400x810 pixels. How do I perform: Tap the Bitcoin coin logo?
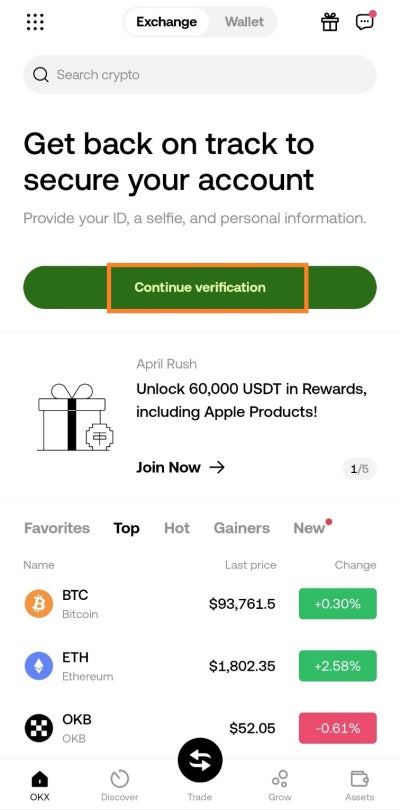39,603
